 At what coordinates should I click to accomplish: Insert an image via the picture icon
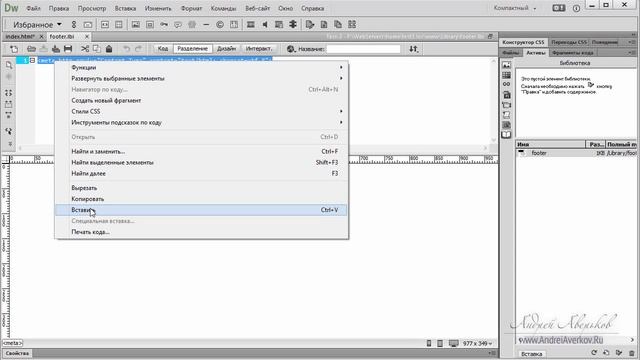click(136, 24)
